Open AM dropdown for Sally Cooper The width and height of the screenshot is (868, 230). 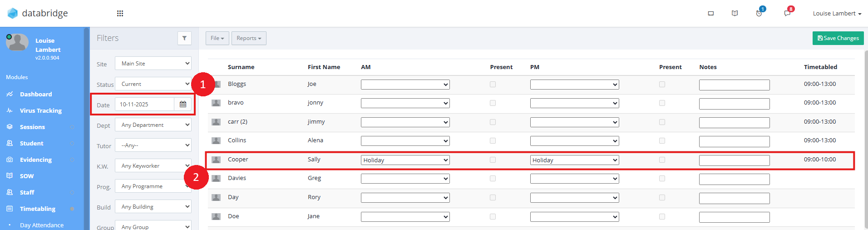405,160
